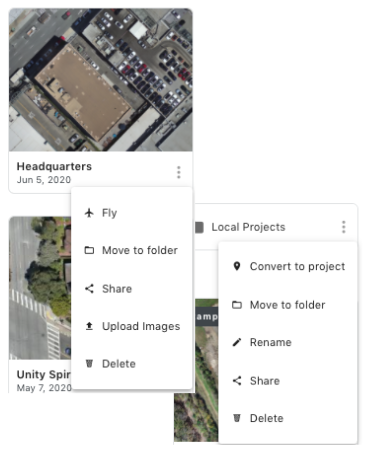
Task: Click the map pin icon beside Convert to project
Action: [x=237, y=266]
